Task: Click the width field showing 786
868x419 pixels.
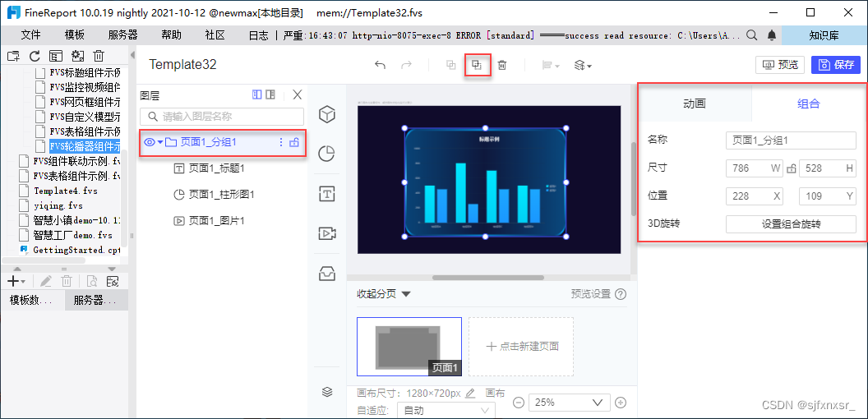Action: click(x=755, y=168)
